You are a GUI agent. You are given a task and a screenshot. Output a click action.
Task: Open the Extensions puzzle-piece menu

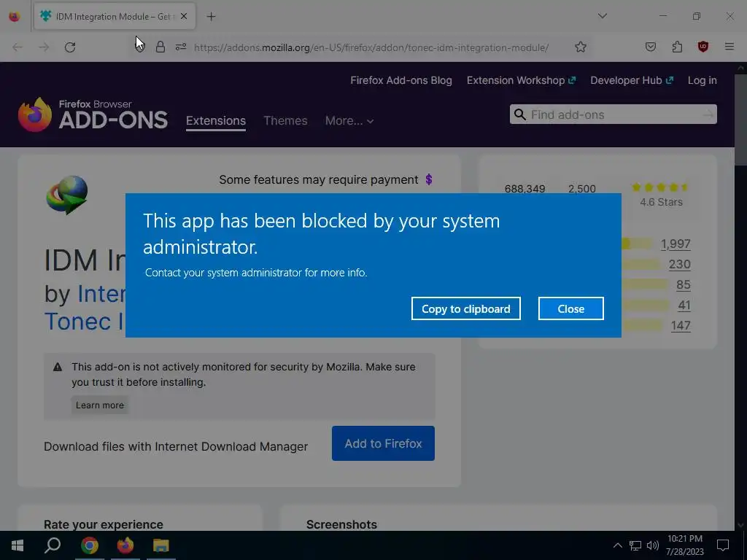pyautogui.click(x=677, y=47)
